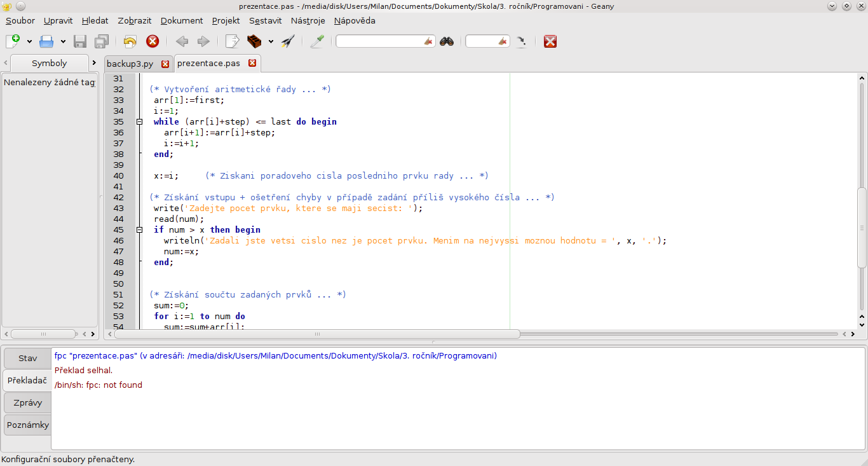The height and width of the screenshot is (466, 868).
Task: Switch to the backup3.py tab
Action: 130,64
